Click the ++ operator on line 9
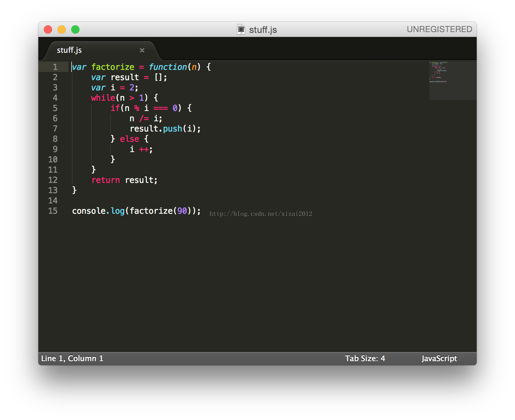Screen dimensions: 515x420 (x=144, y=149)
